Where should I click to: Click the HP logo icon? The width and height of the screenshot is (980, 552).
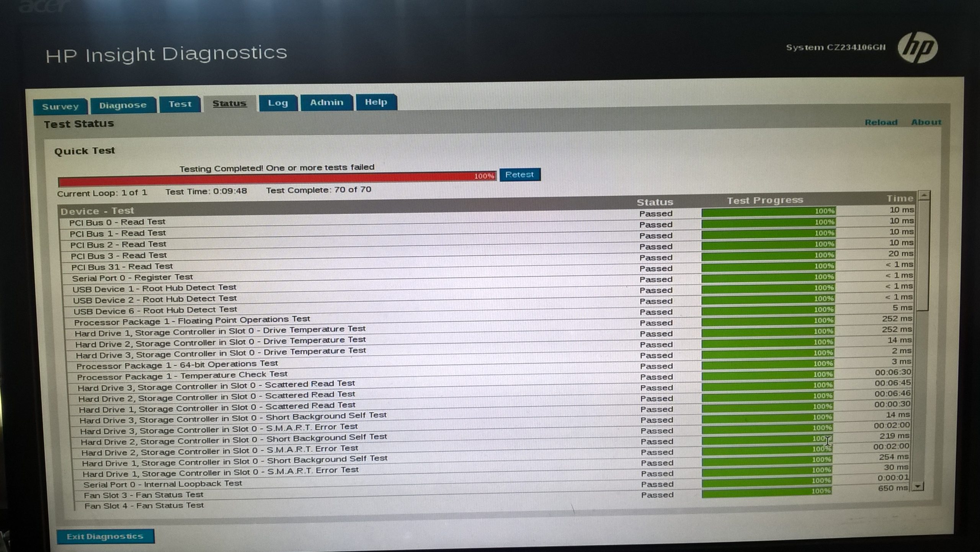pos(918,47)
